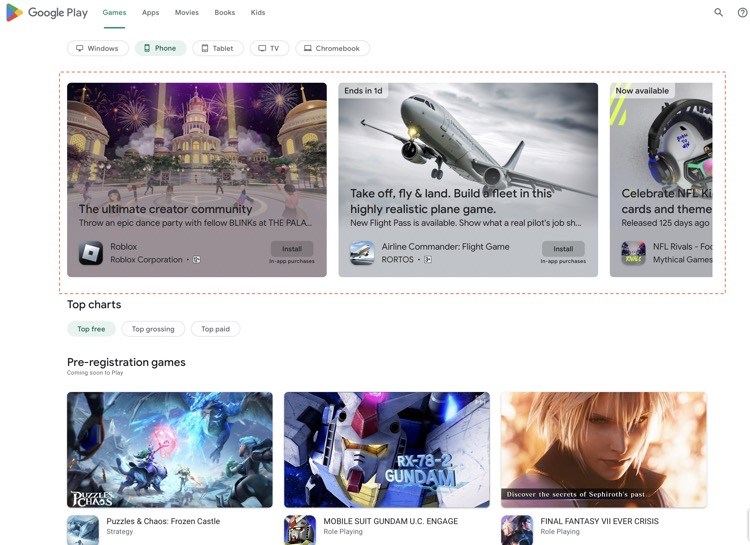Click 'The ultimate creator community' headline

(165, 209)
